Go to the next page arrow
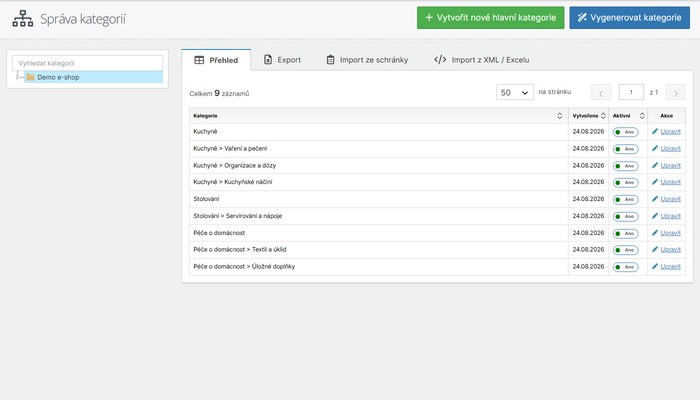The width and height of the screenshot is (700, 400). (675, 92)
